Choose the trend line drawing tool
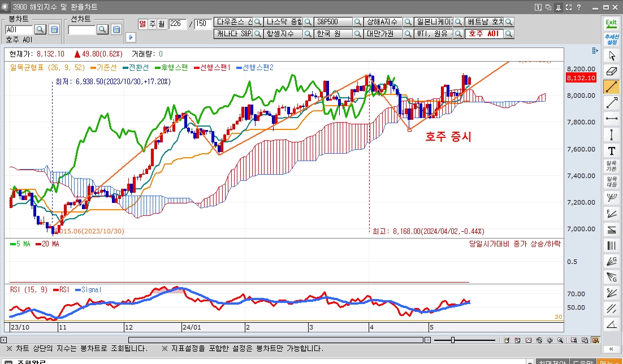Viewport: 623px width, 364px height. pos(611,87)
